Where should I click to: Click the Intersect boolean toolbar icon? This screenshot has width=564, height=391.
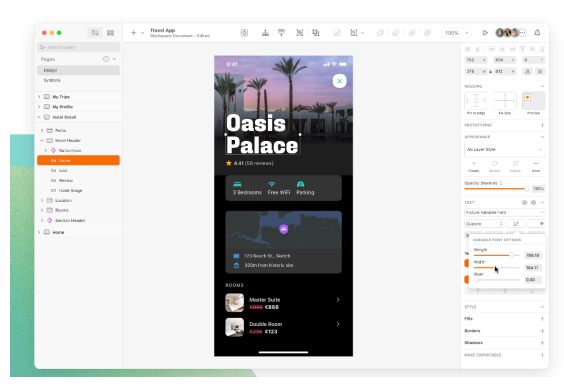[412, 33]
